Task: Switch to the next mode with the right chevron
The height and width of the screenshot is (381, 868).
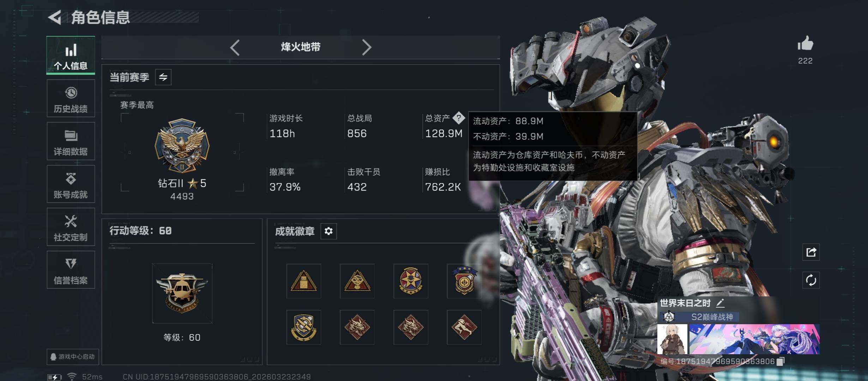Action: [367, 47]
